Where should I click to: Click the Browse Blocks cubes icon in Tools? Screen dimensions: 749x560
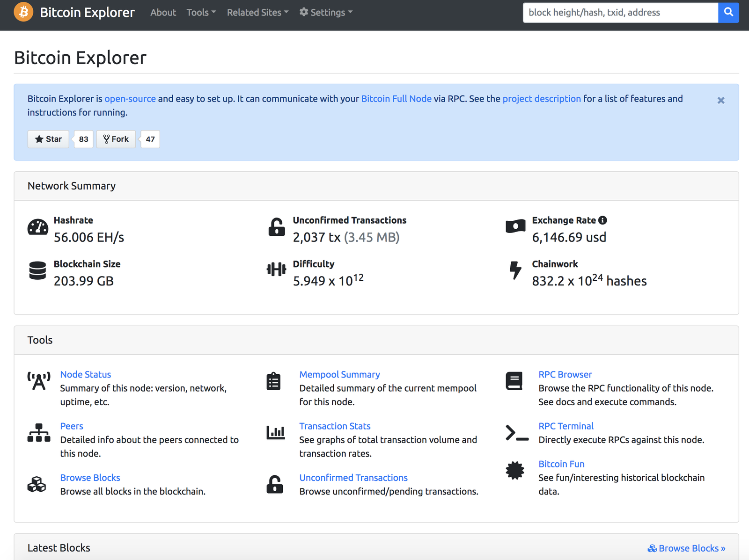37,484
